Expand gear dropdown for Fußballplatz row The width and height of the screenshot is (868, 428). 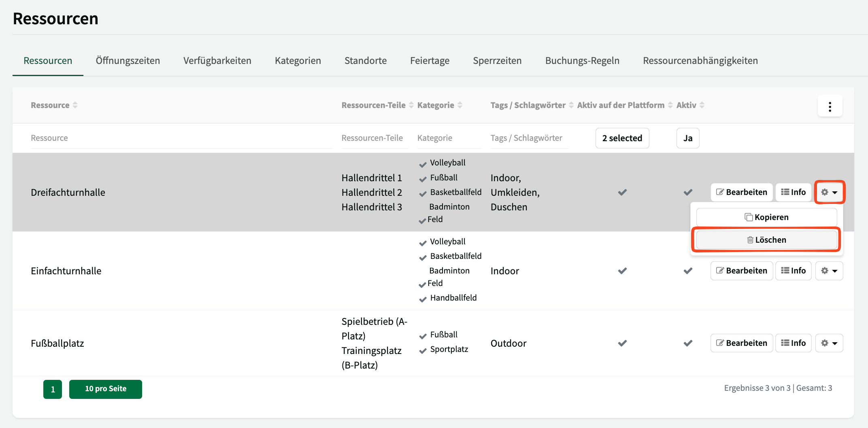tap(829, 343)
